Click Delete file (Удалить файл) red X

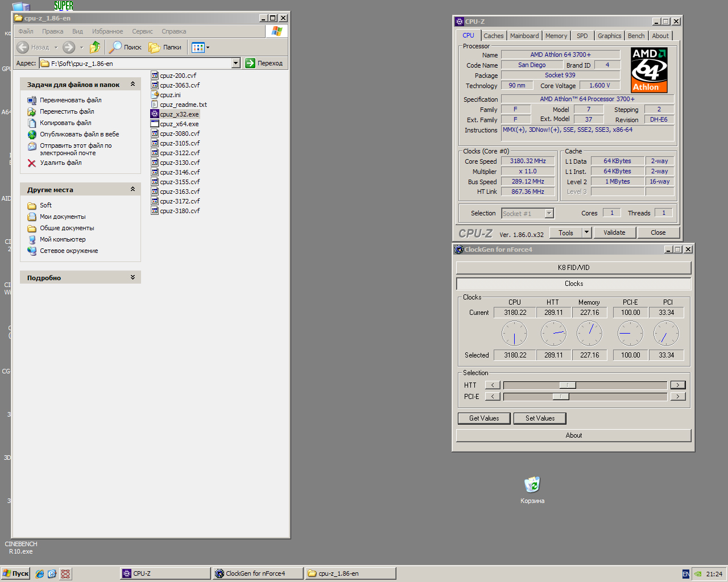(32, 163)
